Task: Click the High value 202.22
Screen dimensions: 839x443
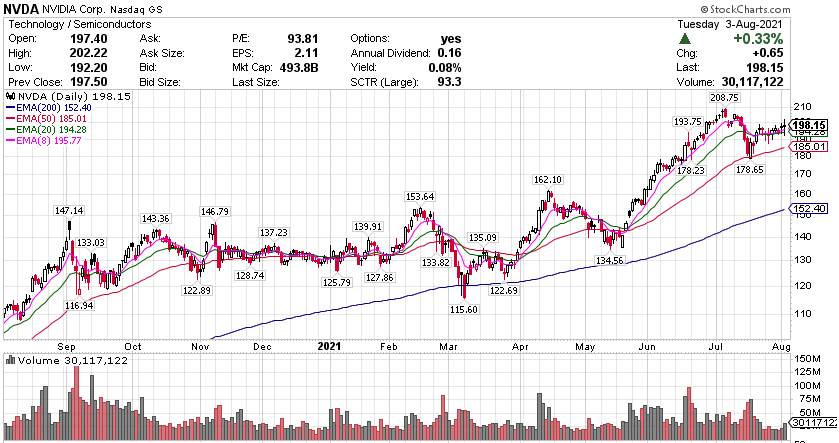Action: (89, 53)
